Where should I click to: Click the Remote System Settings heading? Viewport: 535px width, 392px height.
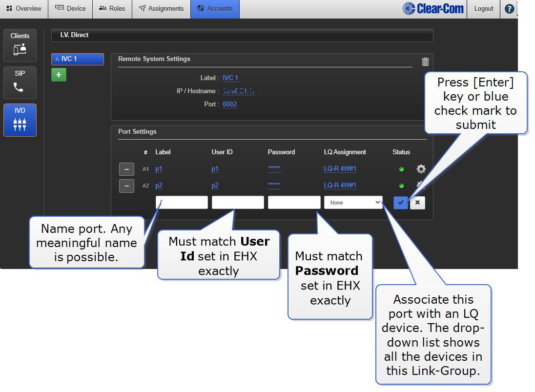coord(154,59)
